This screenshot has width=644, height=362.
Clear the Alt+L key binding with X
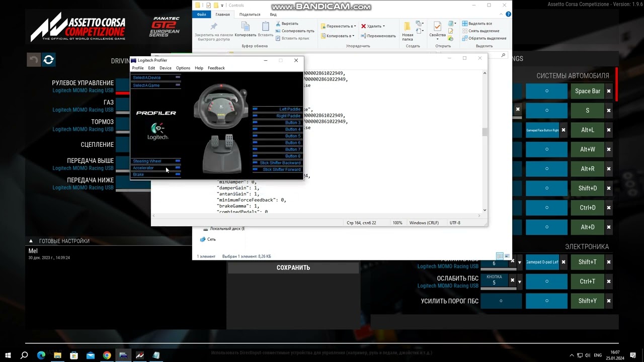click(x=609, y=130)
